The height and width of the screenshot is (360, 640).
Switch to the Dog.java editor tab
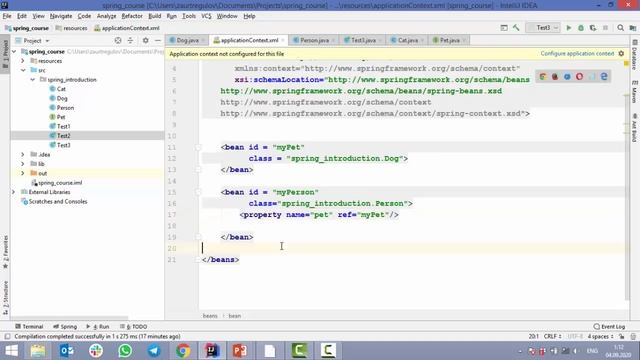click(x=187, y=40)
